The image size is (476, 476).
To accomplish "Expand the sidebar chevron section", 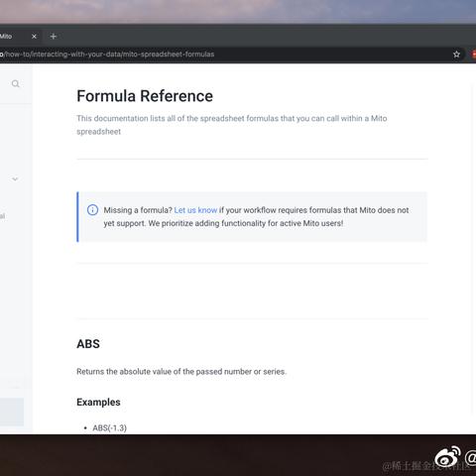I will tap(15, 179).
